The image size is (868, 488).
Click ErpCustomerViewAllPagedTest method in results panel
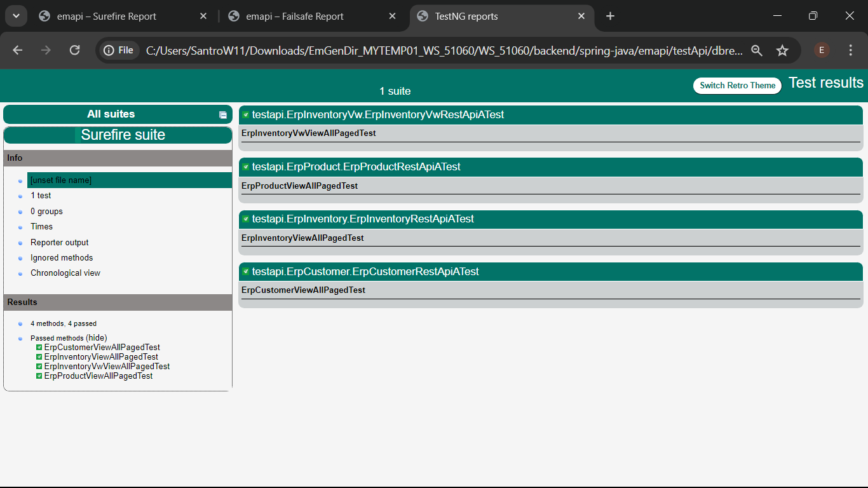(x=304, y=290)
